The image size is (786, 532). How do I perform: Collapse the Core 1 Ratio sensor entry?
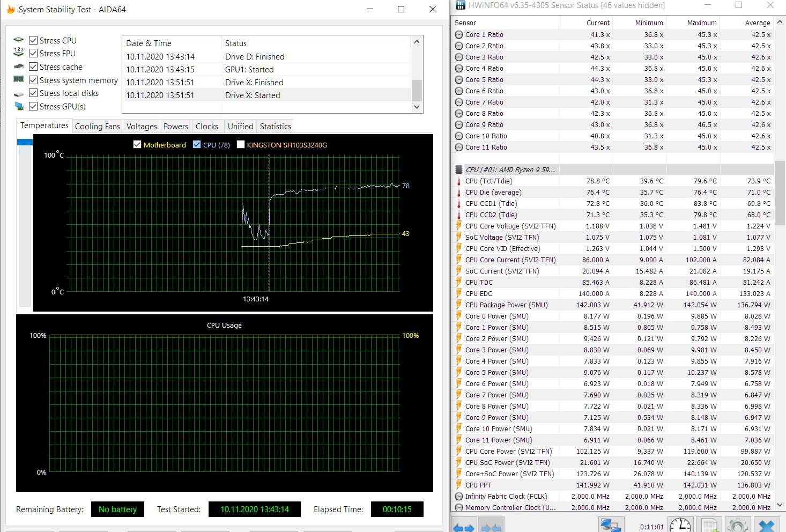459,34
